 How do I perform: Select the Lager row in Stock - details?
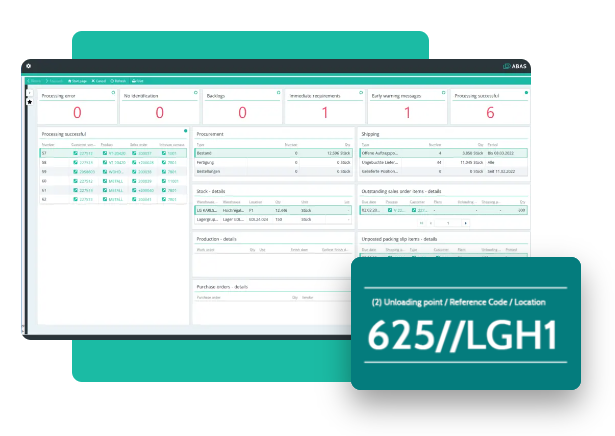[273, 220]
